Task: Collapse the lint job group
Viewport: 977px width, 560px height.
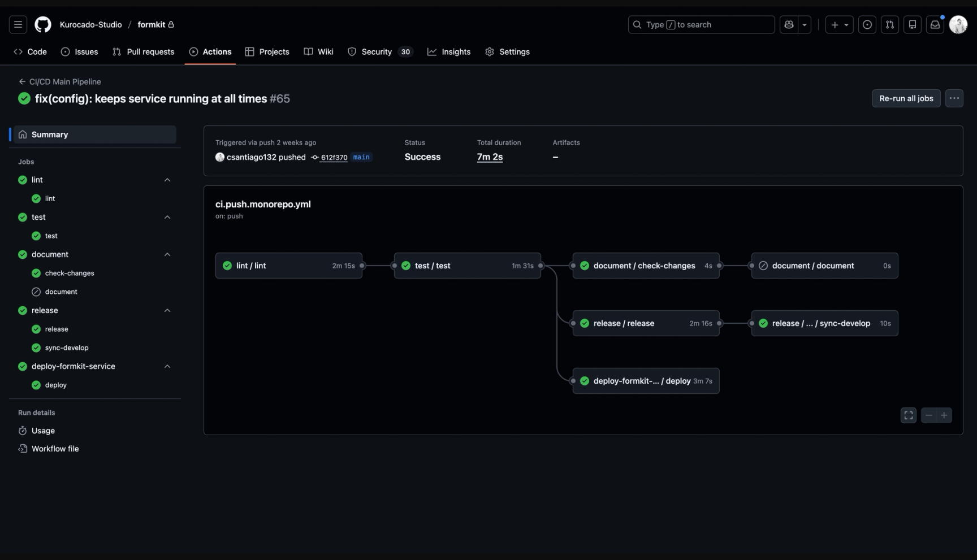Action: [167, 180]
